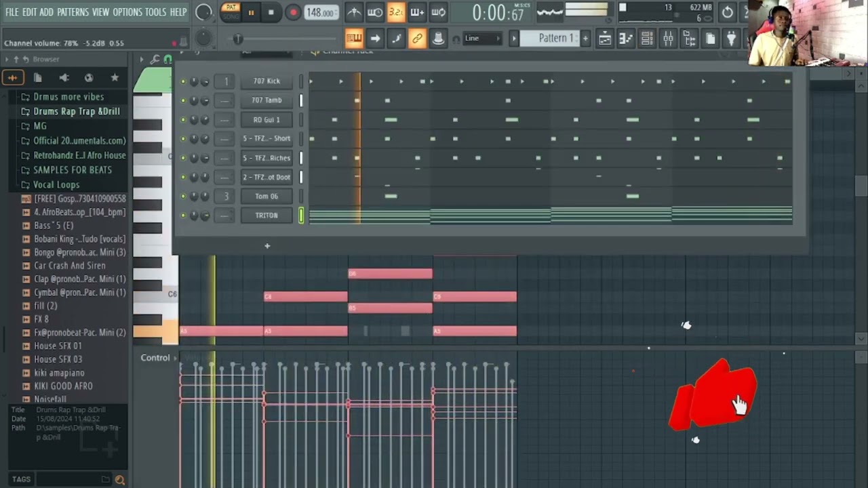Expand the SAMPLES FOR BEATS folder
The width and height of the screenshot is (868, 488).
point(73,169)
